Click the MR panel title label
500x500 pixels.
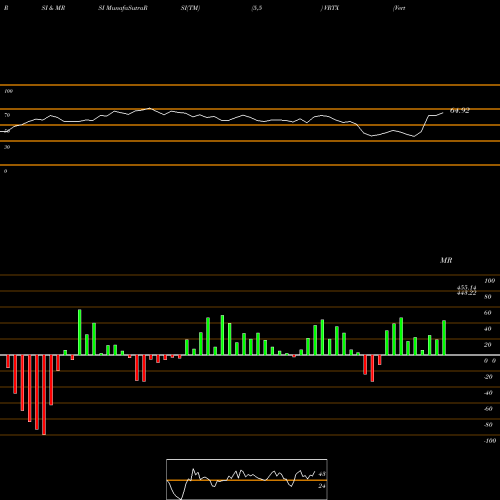446,260
